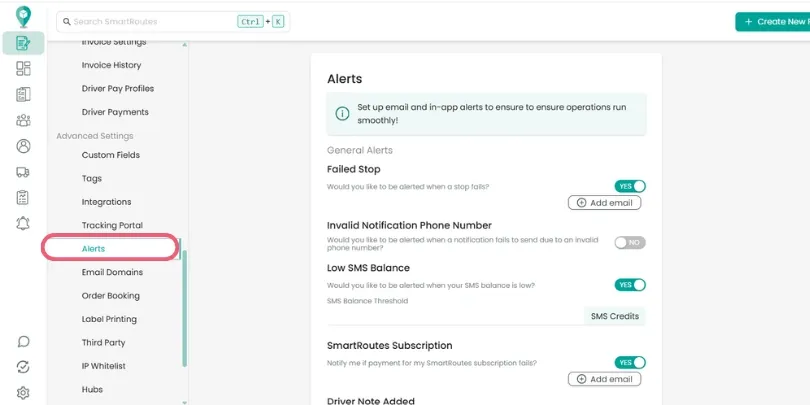The height and width of the screenshot is (405, 810).
Task: Toggle SmartRoutes Subscription payment alert
Action: [630, 362]
